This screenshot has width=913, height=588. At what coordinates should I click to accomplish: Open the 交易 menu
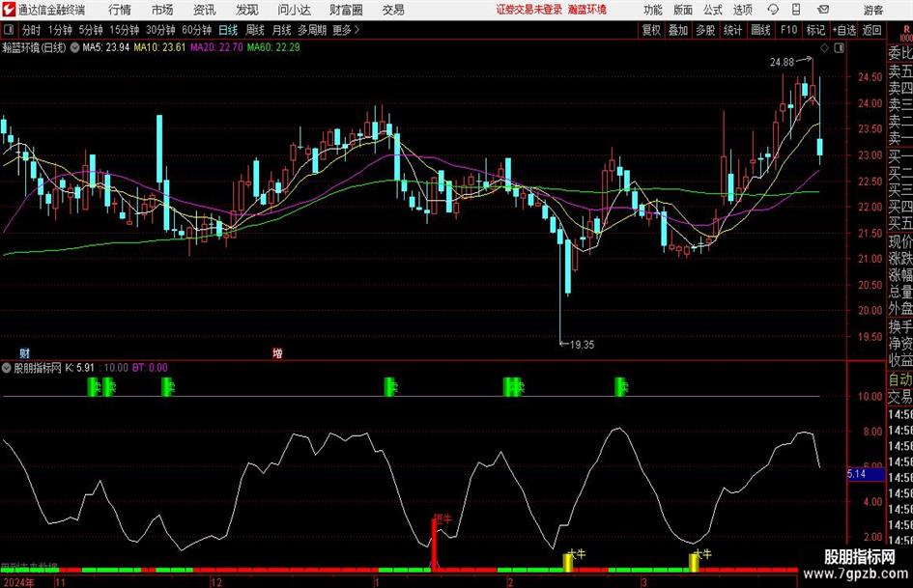393,10
